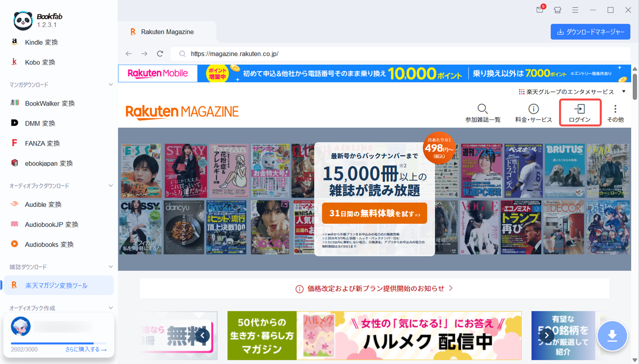Collapse マンガダウンロード section
Viewport: 639px width, 364px height.
pyautogui.click(x=111, y=84)
